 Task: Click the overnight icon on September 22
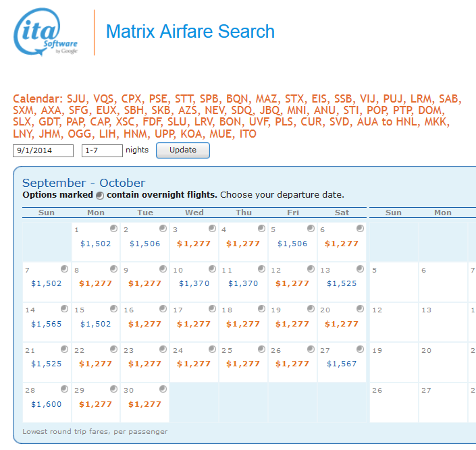pos(113,349)
